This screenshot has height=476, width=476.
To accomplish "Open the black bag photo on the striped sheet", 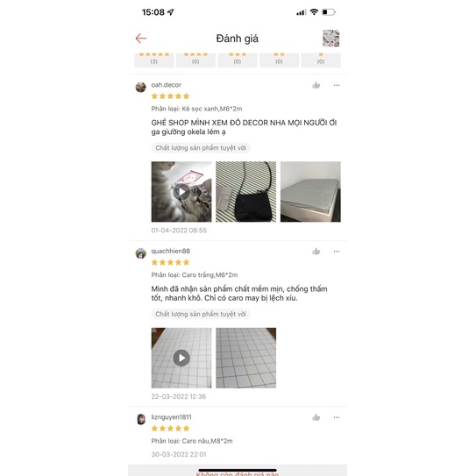I will click(x=246, y=192).
